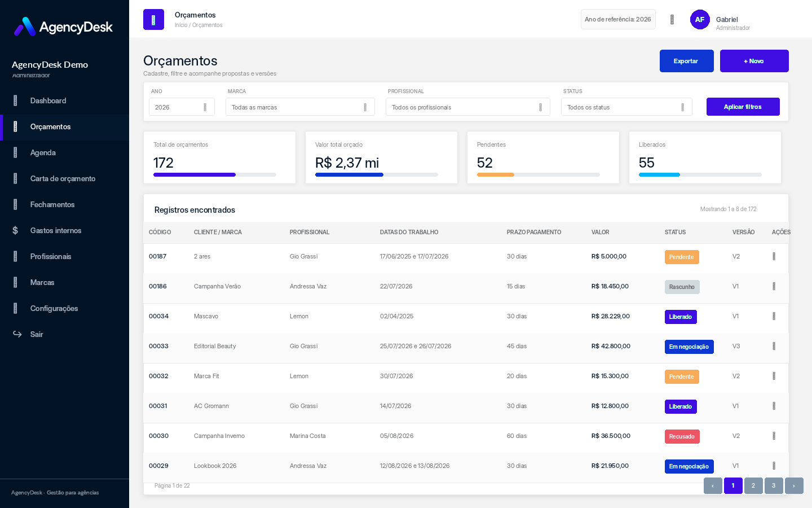Click the Ano de referência: 2026 badge

618,19
